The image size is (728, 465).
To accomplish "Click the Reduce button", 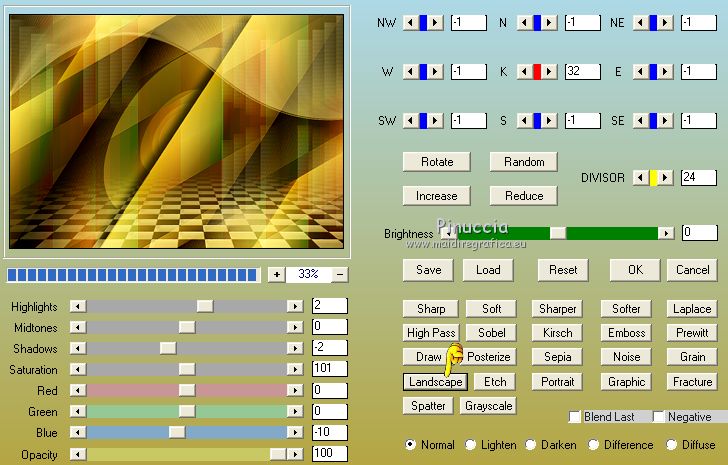I will coord(524,196).
